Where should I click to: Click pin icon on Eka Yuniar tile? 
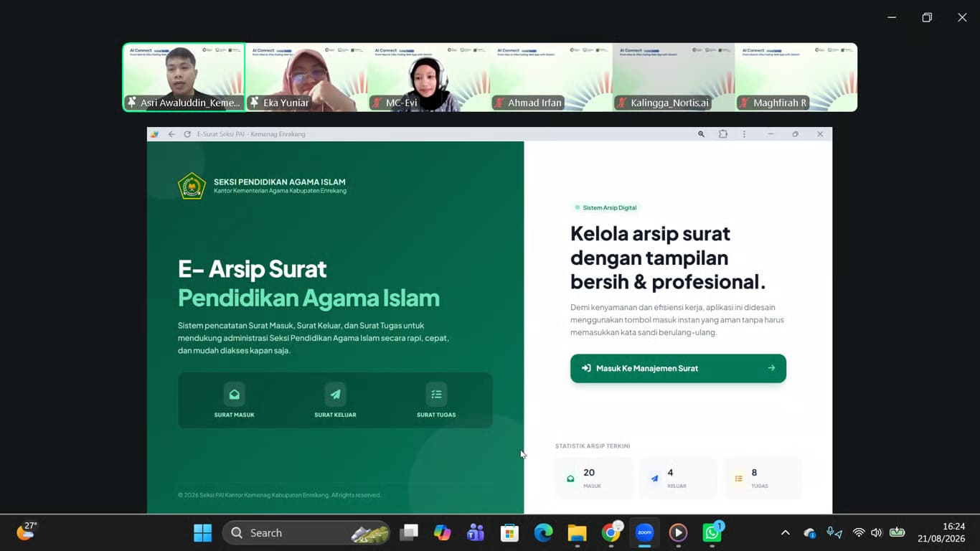[255, 103]
